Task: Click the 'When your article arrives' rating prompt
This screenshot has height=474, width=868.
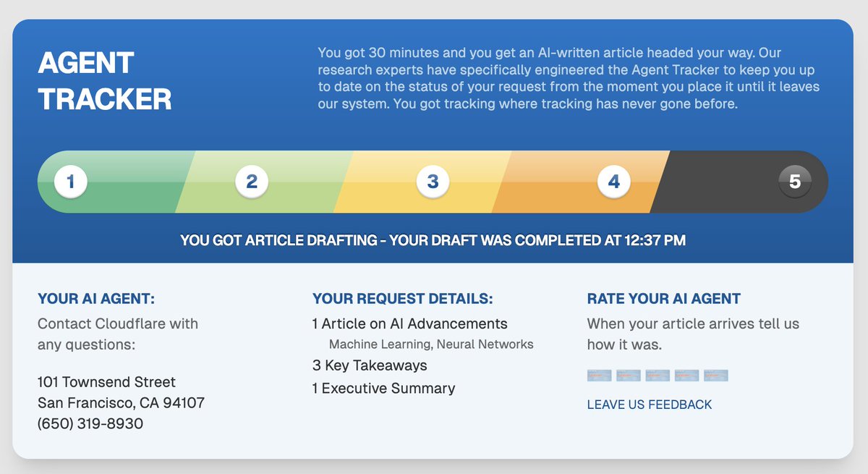Action: [694, 334]
